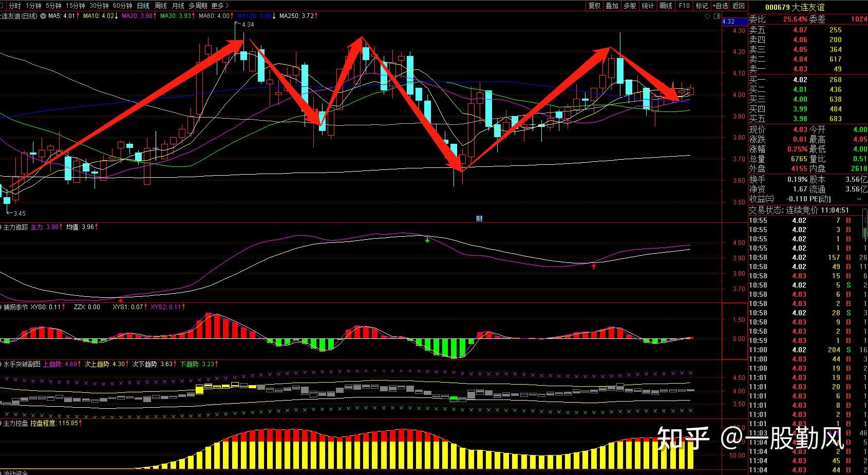
Task: Click the 叠加 overlay button
Action: pyautogui.click(x=612, y=6)
